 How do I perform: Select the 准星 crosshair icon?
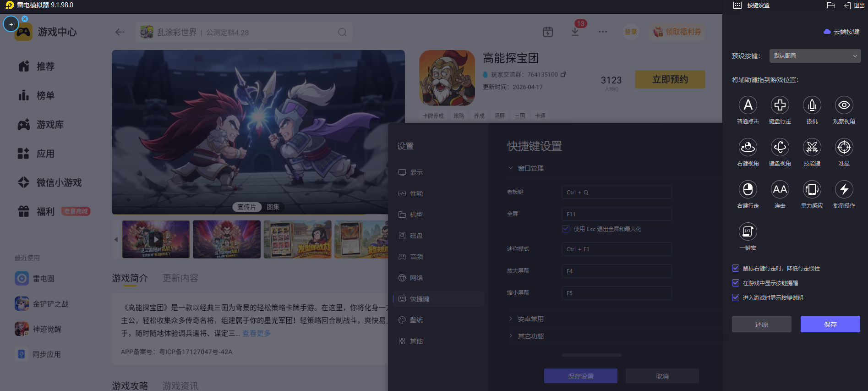(844, 148)
